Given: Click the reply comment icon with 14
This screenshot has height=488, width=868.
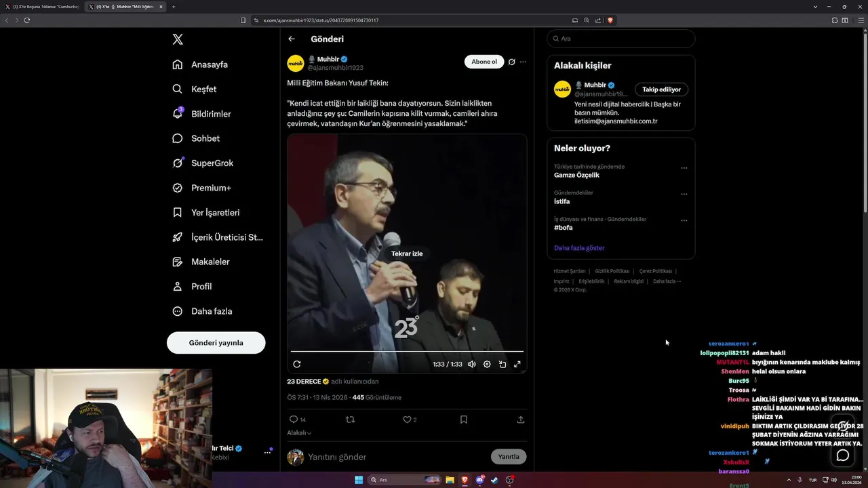Looking at the screenshot, I should (x=297, y=420).
